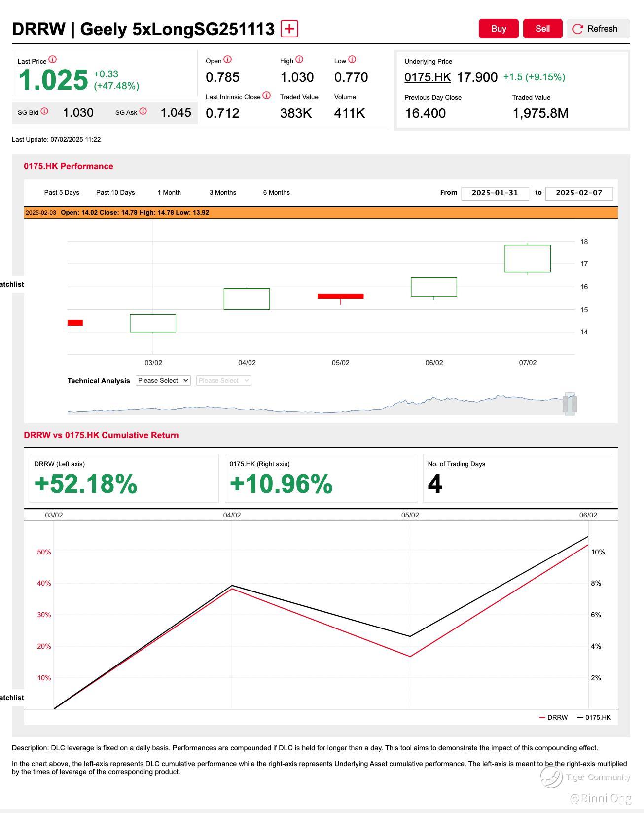This screenshot has width=644, height=813.
Task: Toggle the DRRW legend series
Action: (554, 718)
